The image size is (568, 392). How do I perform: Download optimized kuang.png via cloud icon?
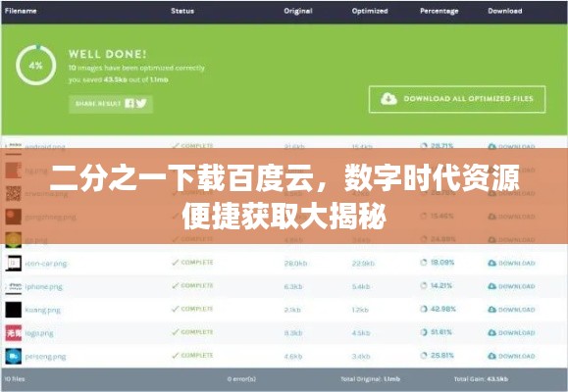[x=491, y=310]
